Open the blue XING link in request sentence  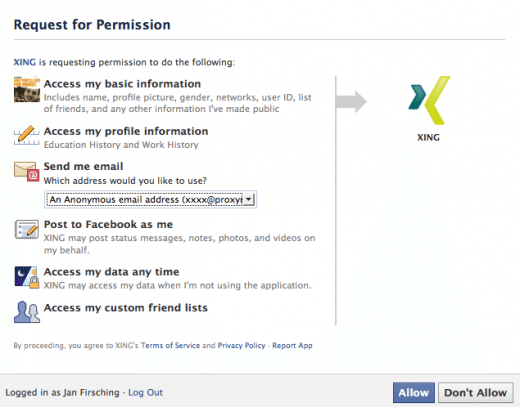pos(25,62)
